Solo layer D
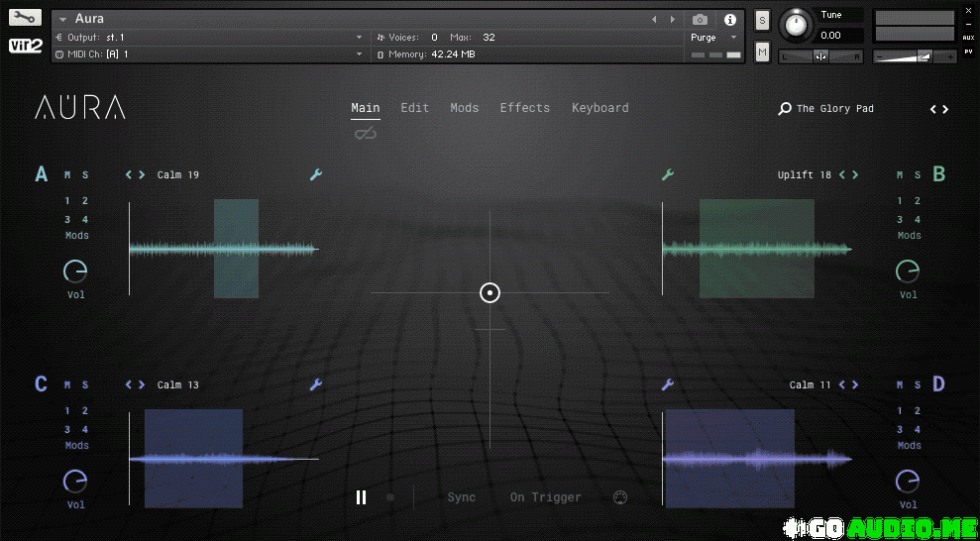980x541 pixels. (918, 384)
